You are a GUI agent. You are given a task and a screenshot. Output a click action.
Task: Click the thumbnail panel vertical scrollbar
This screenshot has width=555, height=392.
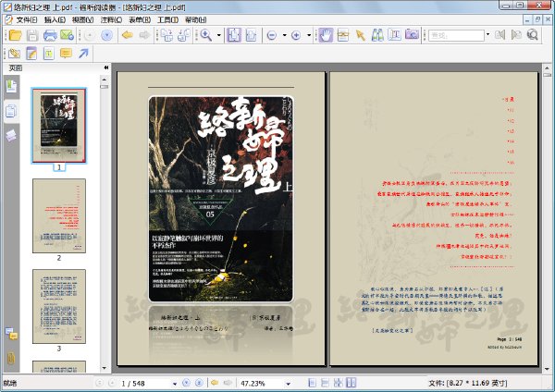pyautogui.click(x=104, y=224)
